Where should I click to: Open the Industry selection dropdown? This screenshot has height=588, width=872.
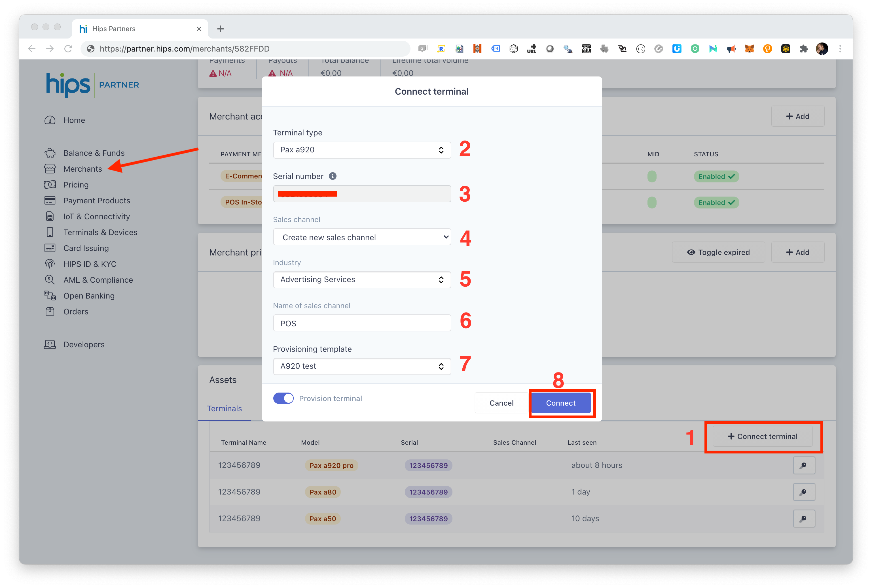[x=362, y=280]
